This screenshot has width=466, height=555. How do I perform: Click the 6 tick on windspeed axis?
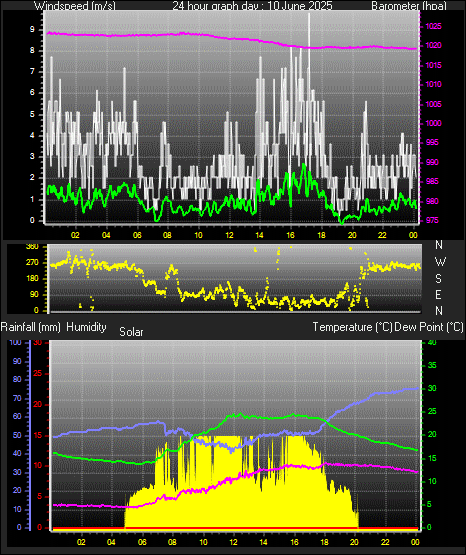[32, 93]
